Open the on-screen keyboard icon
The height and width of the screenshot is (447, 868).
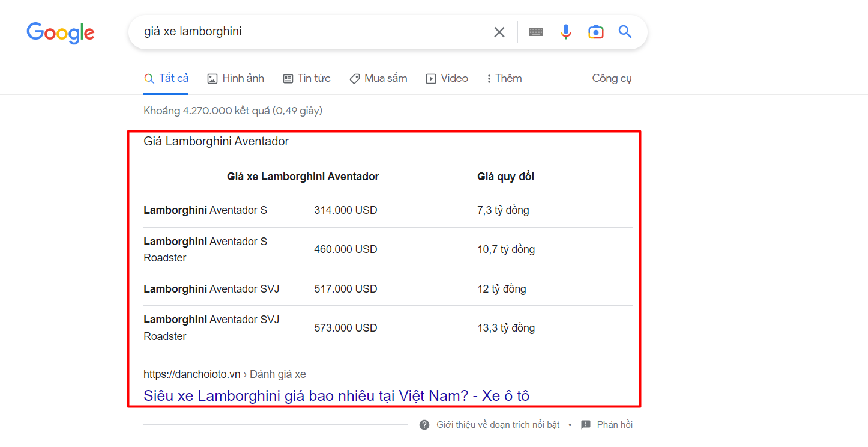coord(536,32)
